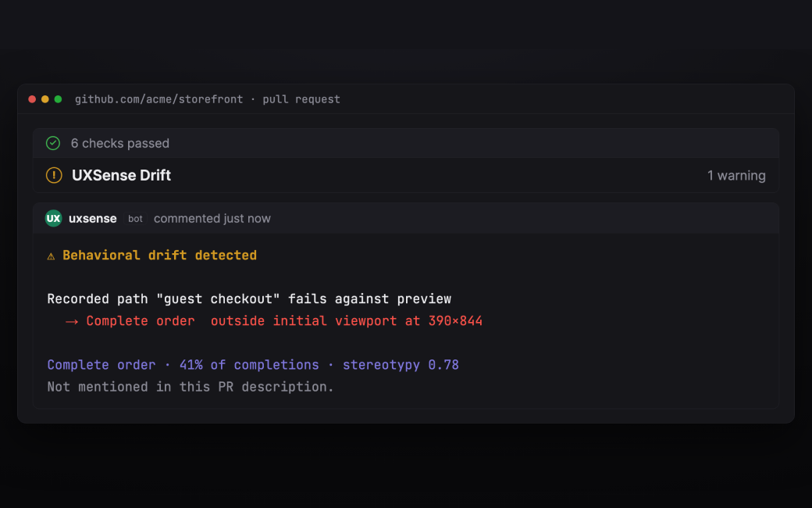Image resolution: width=812 pixels, height=508 pixels.
Task: Expand the 6 checks passed row
Action: [x=406, y=143]
